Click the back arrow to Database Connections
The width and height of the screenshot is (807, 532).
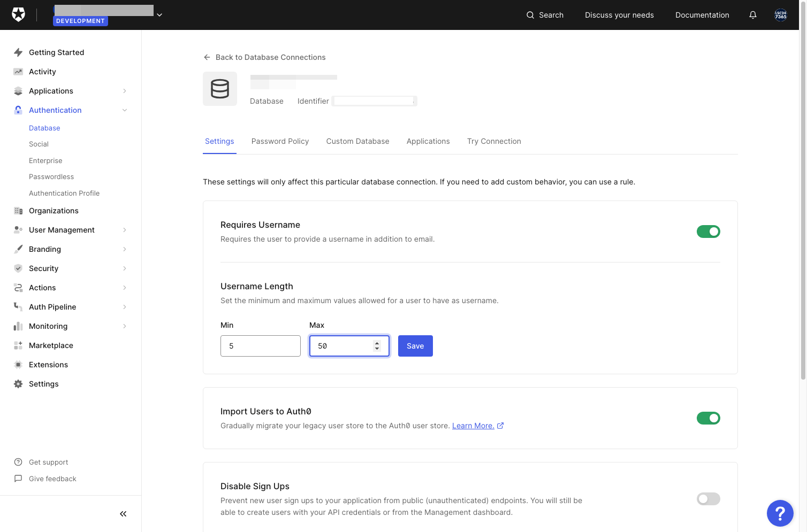click(x=207, y=57)
